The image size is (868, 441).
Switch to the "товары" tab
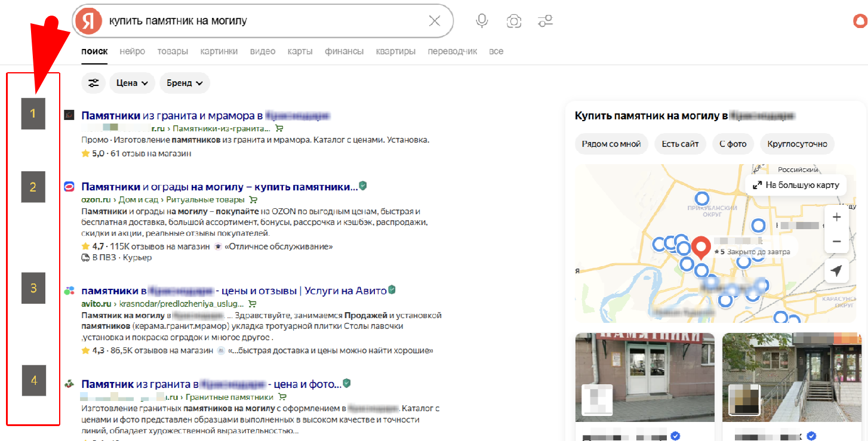coord(173,51)
